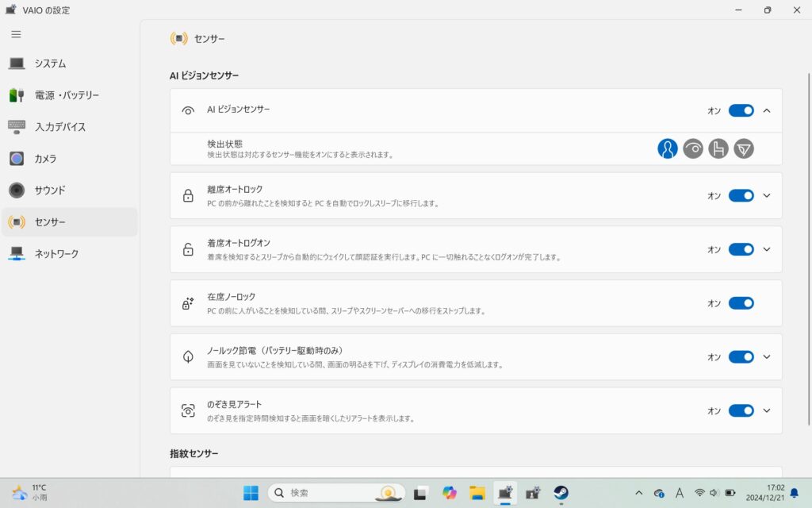Click the seat detection status icon

(718, 148)
